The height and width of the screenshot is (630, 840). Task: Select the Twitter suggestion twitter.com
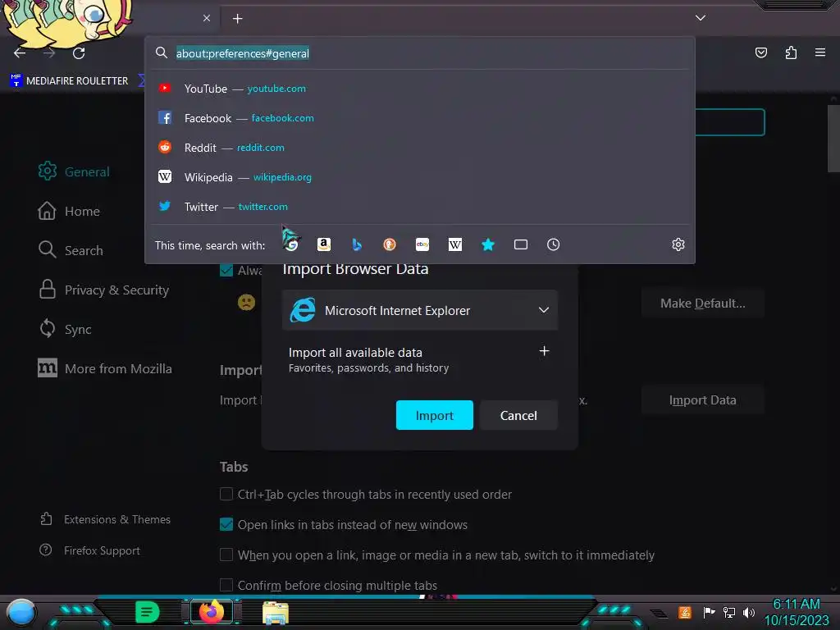(x=419, y=206)
